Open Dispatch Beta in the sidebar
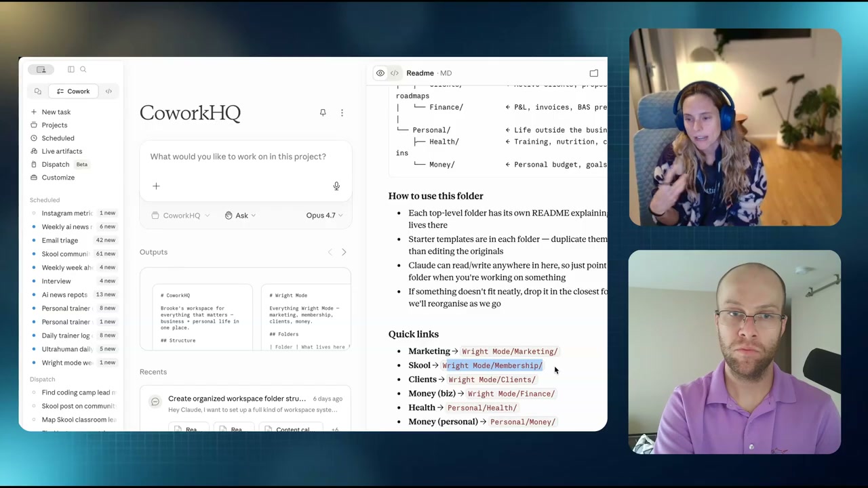Viewport: 868px width, 488px height. (60, 164)
